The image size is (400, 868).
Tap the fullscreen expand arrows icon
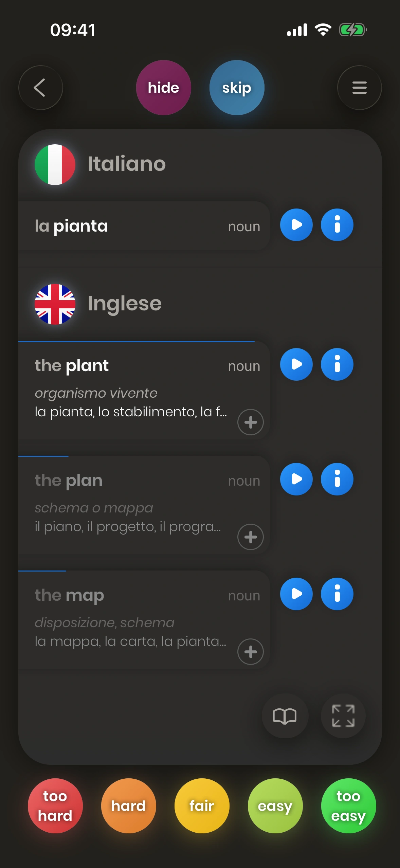point(343,716)
